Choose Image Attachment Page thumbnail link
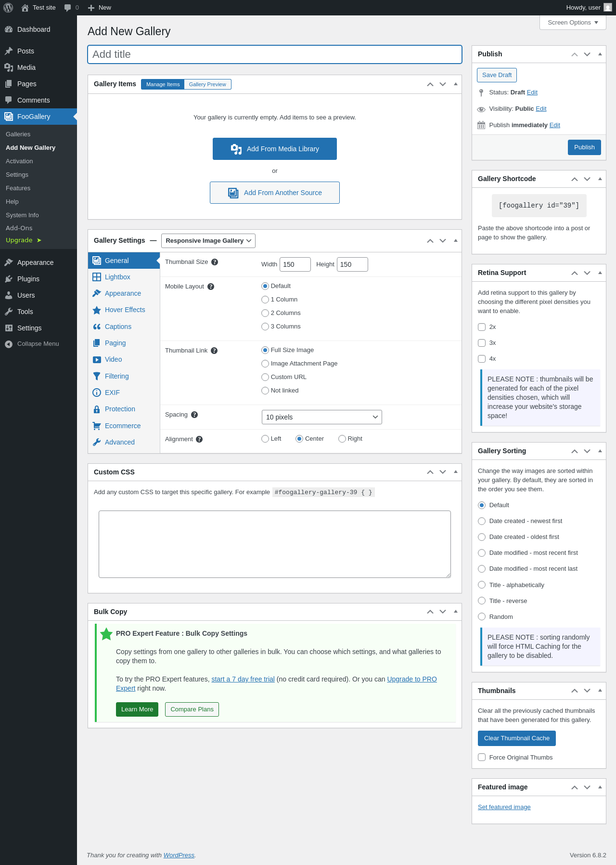The width and height of the screenshot is (616, 865). click(x=265, y=364)
